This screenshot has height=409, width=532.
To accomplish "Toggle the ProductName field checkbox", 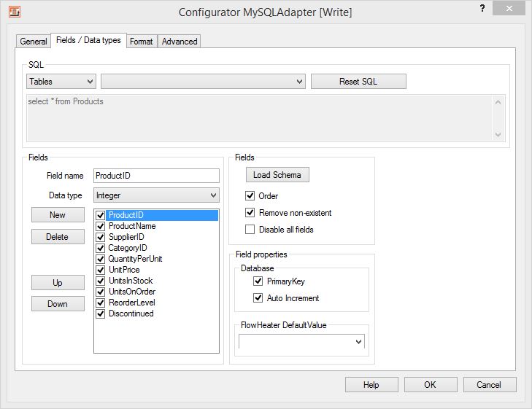I will point(101,226).
